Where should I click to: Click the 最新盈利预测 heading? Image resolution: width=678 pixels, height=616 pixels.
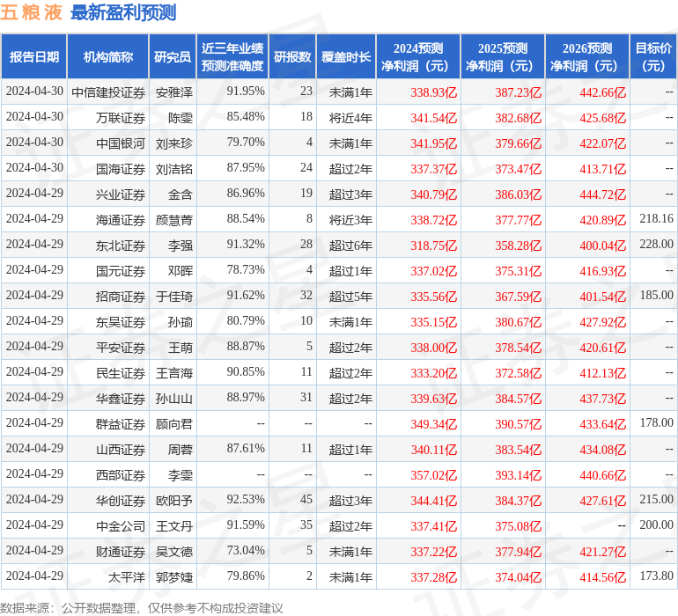coord(123,12)
